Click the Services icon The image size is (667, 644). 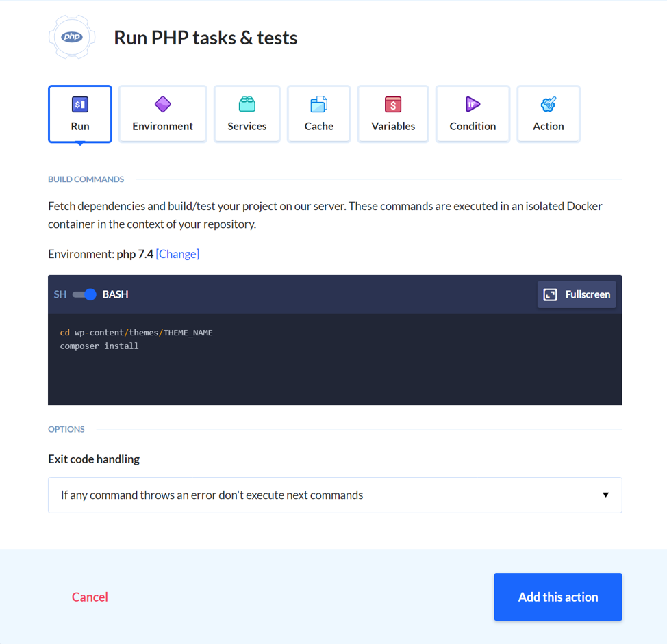pos(247,103)
